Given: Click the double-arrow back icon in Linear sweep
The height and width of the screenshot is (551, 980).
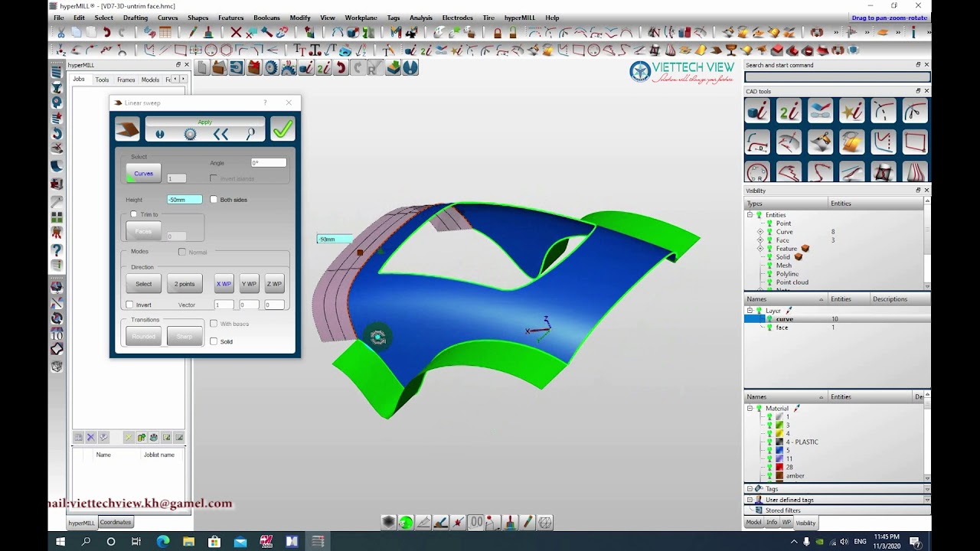Looking at the screenshot, I should click(x=220, y=134).
